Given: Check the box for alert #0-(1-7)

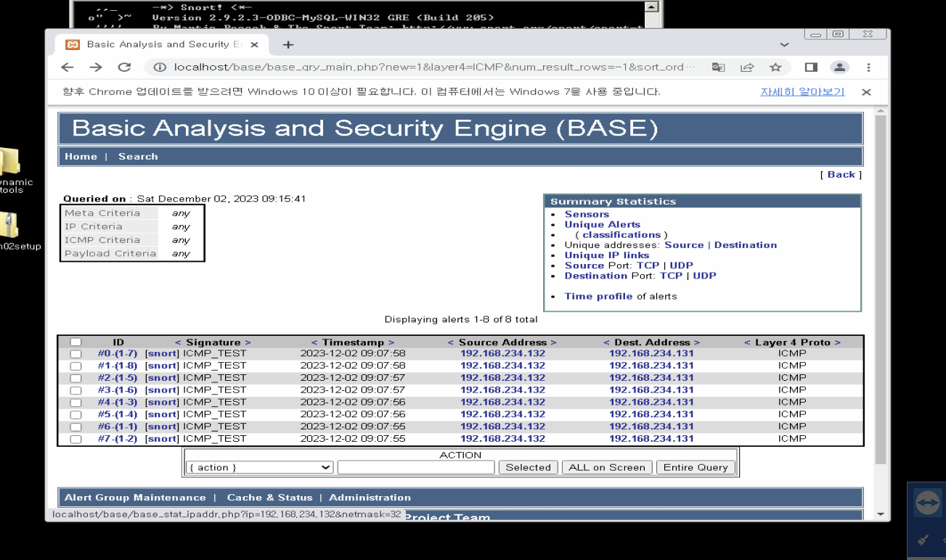Looking at the screenshot, I should tap(76, 354).
